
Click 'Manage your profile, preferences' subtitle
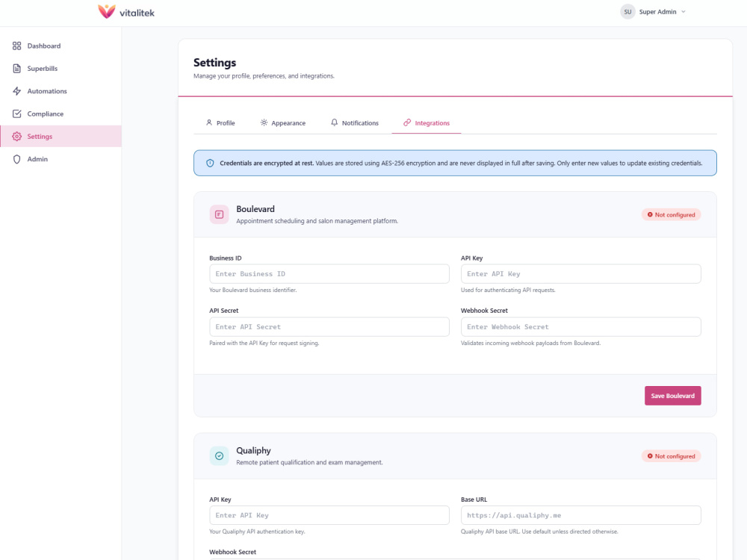click(x=264, y=75)
